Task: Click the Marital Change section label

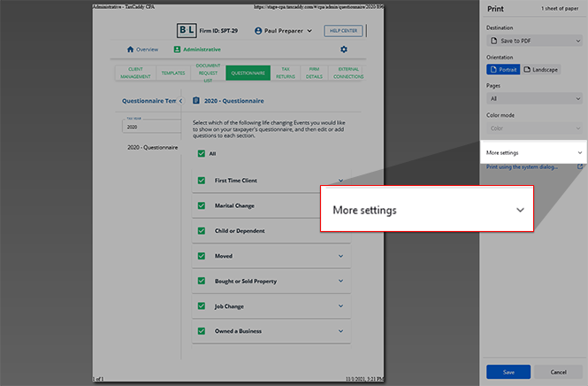Action: tap(234, 205)
